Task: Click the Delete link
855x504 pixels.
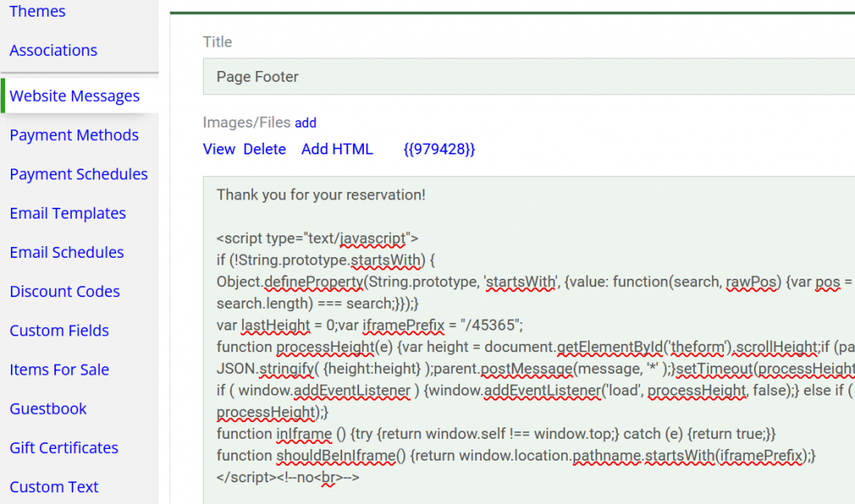Action: coord(265,149)
